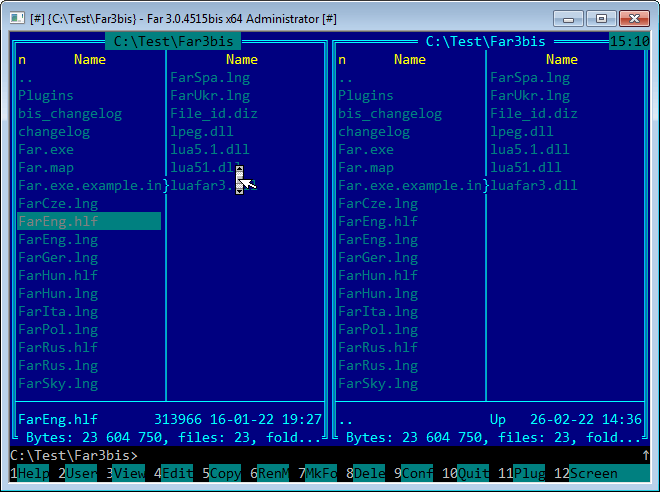Image resolution: width=660 pixels, height=492 pixels.
Task: Select bis_changelog in right panel
Action: pyautogui.click(x=390, y=114)
